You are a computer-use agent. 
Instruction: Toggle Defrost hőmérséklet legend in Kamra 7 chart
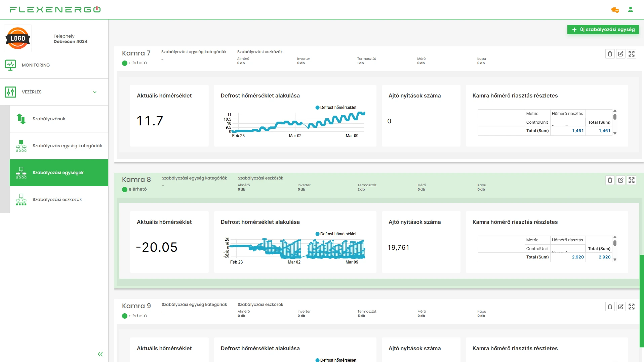coord(336,108)
